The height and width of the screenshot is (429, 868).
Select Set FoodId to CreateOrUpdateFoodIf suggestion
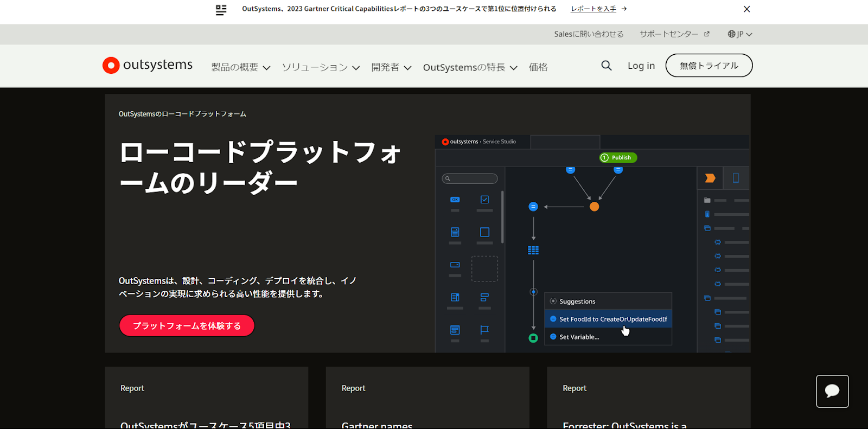click(x=608, y=319)
